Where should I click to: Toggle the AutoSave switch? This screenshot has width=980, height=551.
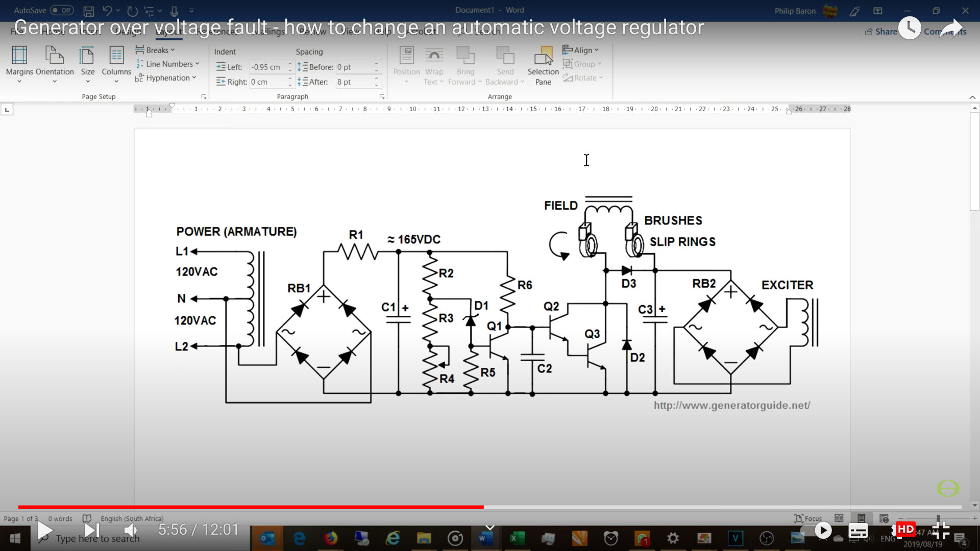pos(62,10)
